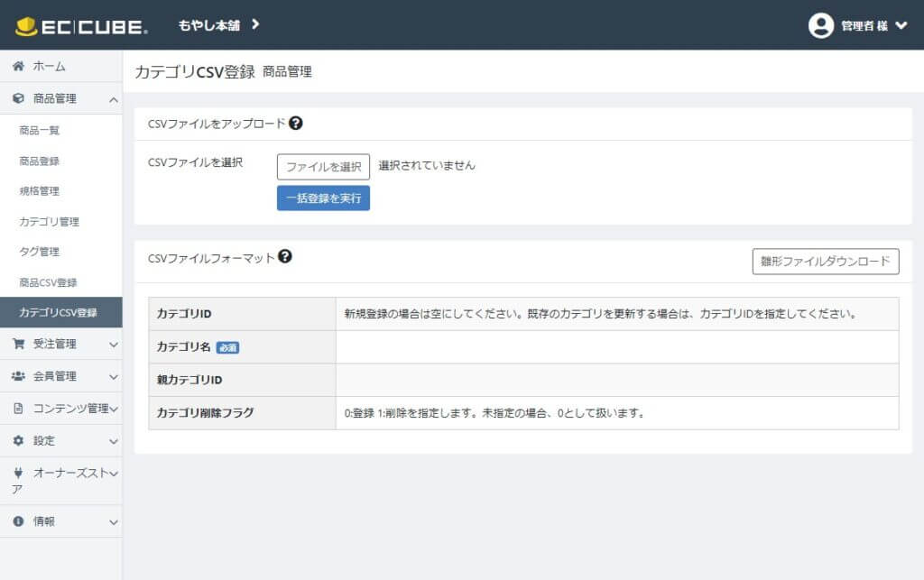Click the plug icon for オーナーズストア
Viewport: 924px width, 580px height.
18,473
